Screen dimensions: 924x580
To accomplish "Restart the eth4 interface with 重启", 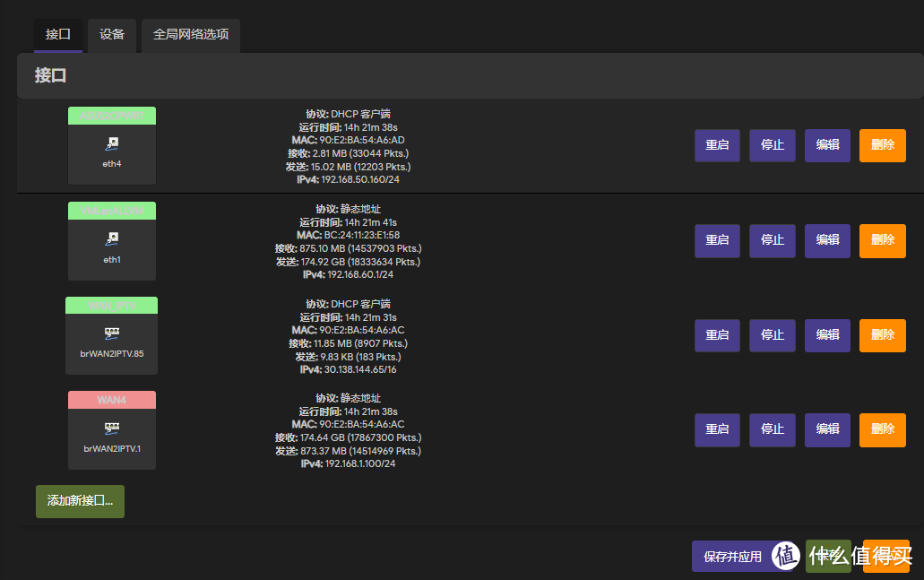I will (x=717, y=145).
